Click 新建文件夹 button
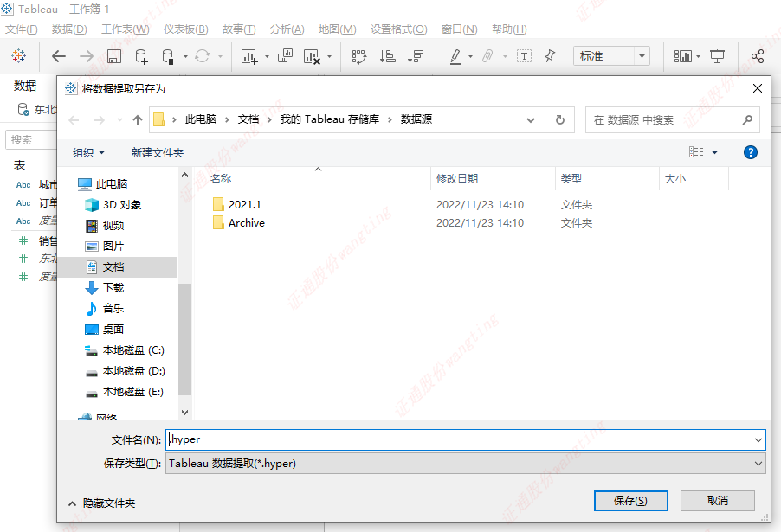781x532 pixels. 158,153
